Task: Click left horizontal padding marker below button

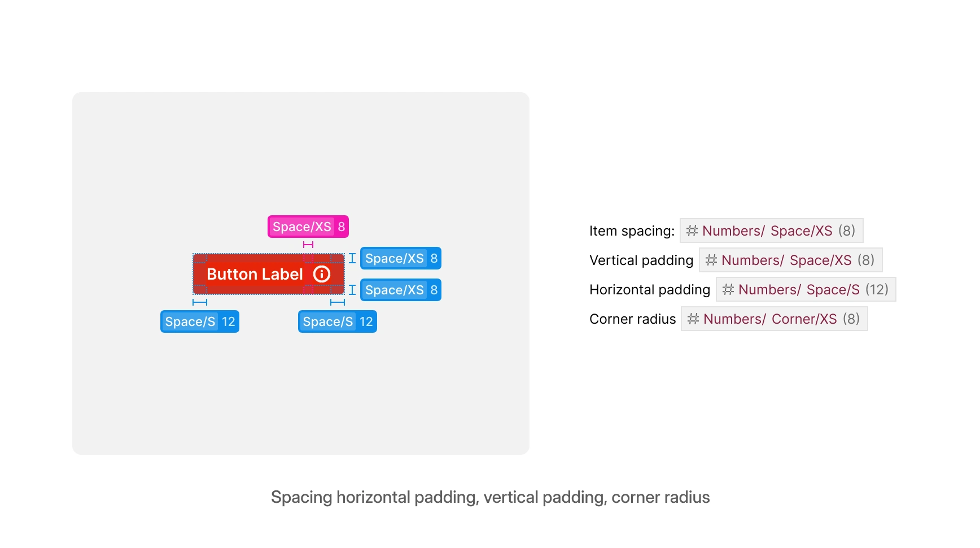Action: click(200, 302)
